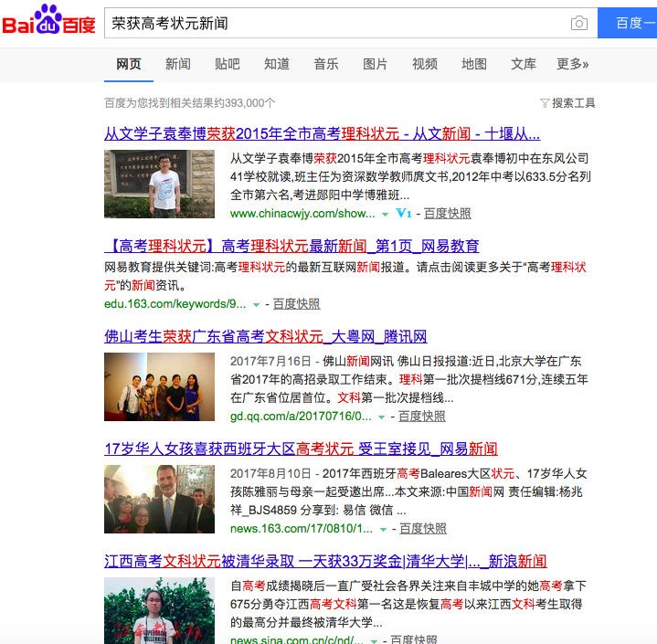
Task: Open result 江西高考文科状元被清华录取
Action: (325, 561)
